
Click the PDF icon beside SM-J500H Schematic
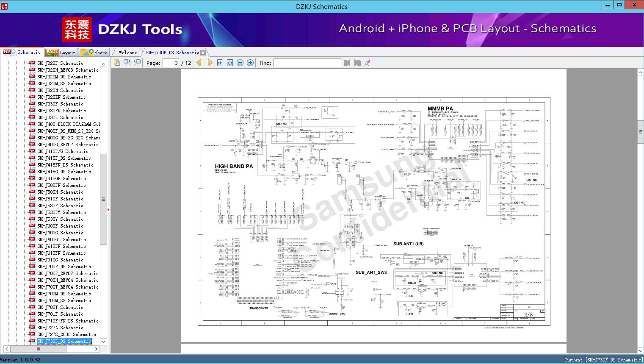[32, 192]
